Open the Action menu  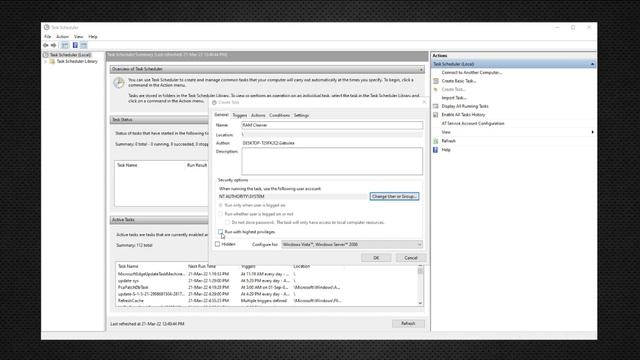click(x=62, y=37)
